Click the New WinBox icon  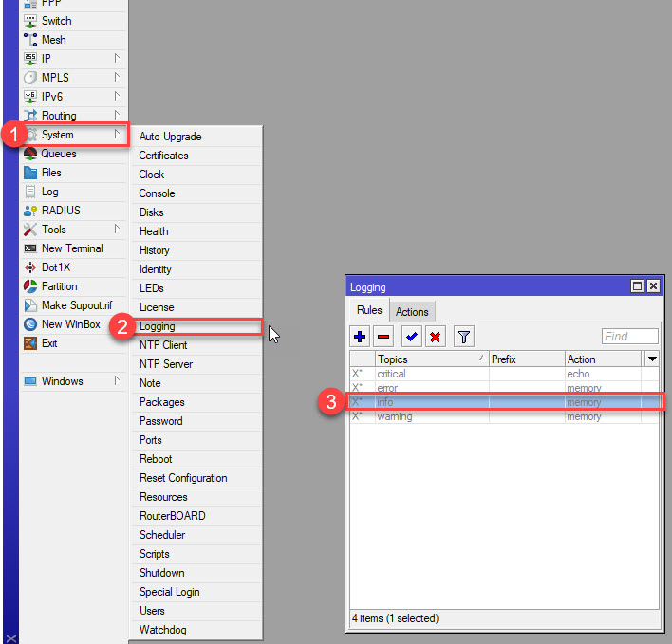[30, 324]
